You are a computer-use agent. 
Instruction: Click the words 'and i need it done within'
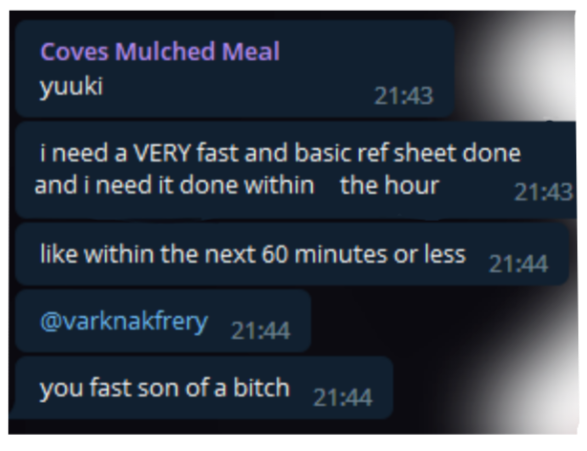174,185
